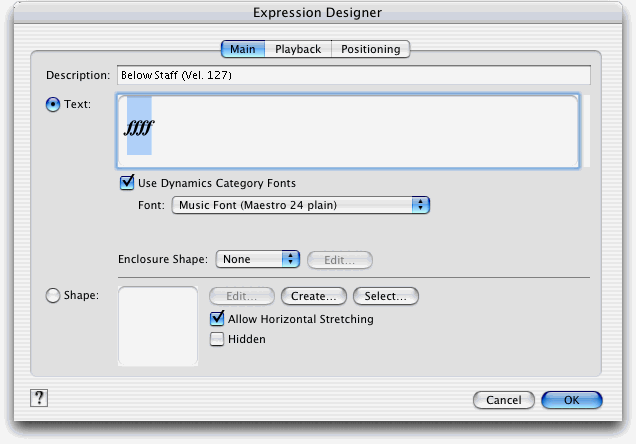Image resolution: width=636 pixels, height=444 pixels.
Task: Click the Cancel button
Action: (x=504, y=400)
